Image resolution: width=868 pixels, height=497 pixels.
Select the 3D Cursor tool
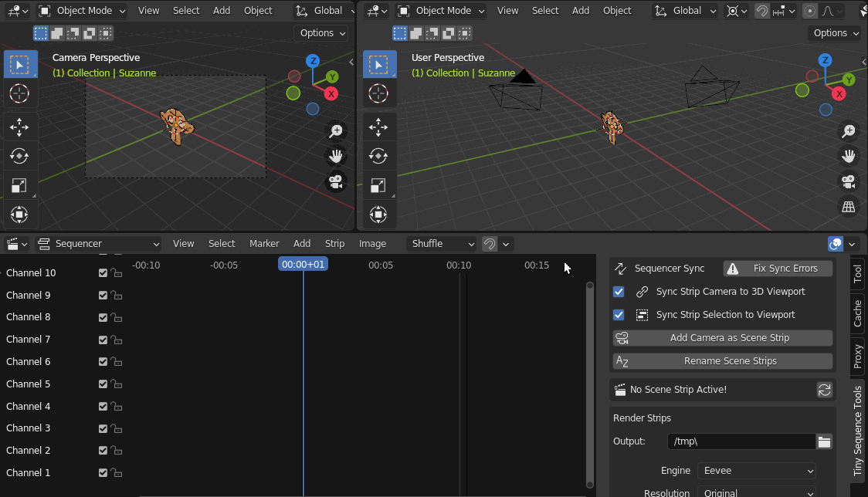[20, 93]
